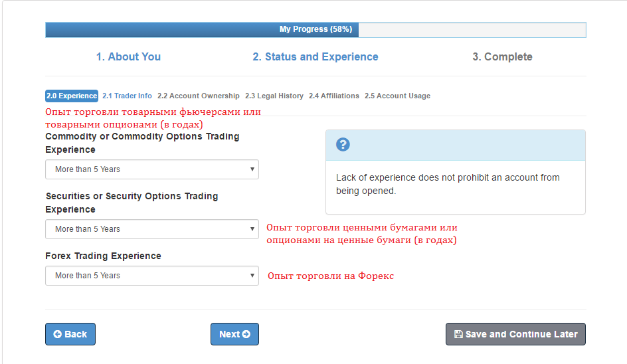Click step 3. Complete heading
Image resolution: width=627 pixels, height=364 pixels.
point(502,57)
